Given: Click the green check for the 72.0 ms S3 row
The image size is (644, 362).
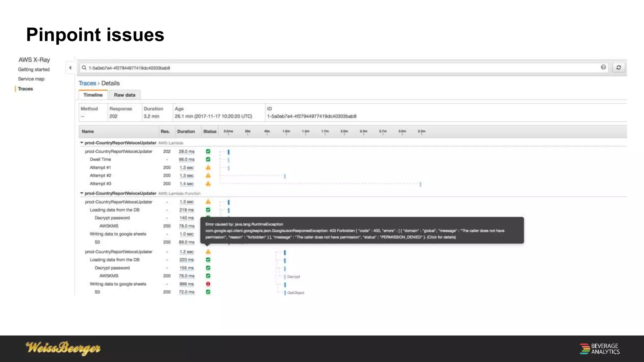Looking at the screenshot, I should tap(208, 292).
